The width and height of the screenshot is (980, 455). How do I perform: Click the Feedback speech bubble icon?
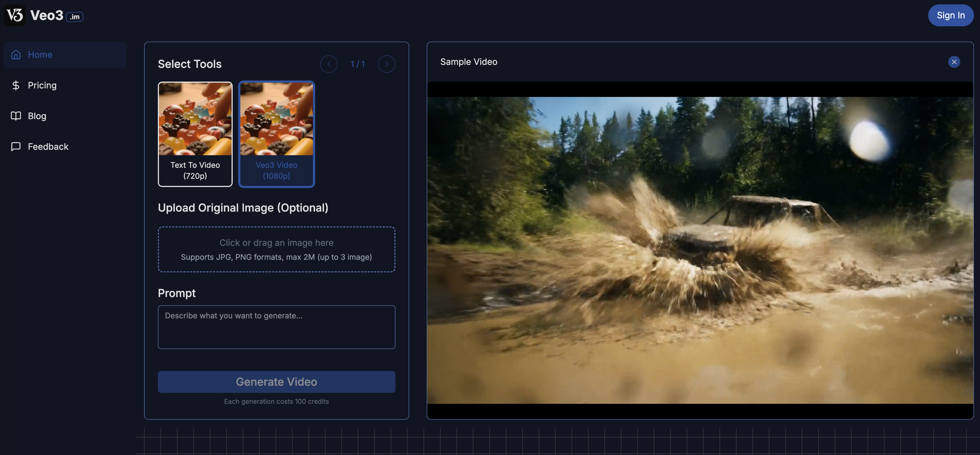(x=16, y=147)
